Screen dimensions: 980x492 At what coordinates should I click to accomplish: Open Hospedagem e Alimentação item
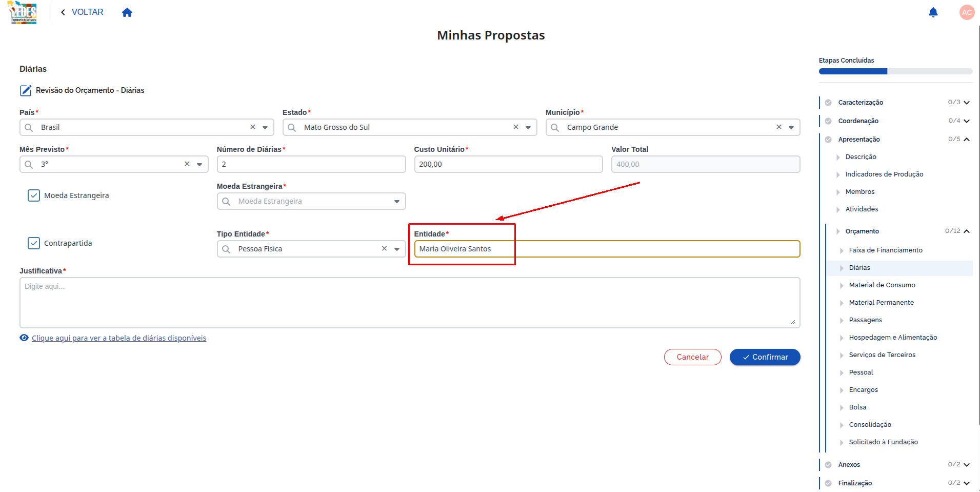click(x=893, y=338)
